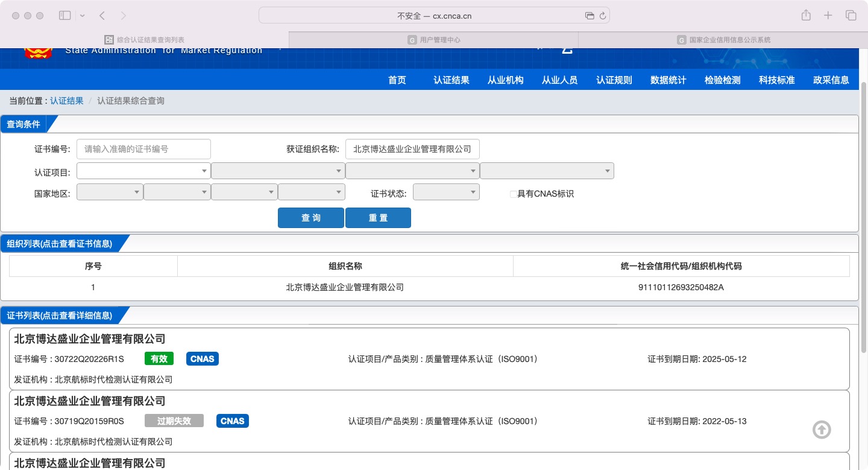This screenshot has width=868, height=470.
Task: Go back with the Safari back arrow
Action: pos(102,16)
